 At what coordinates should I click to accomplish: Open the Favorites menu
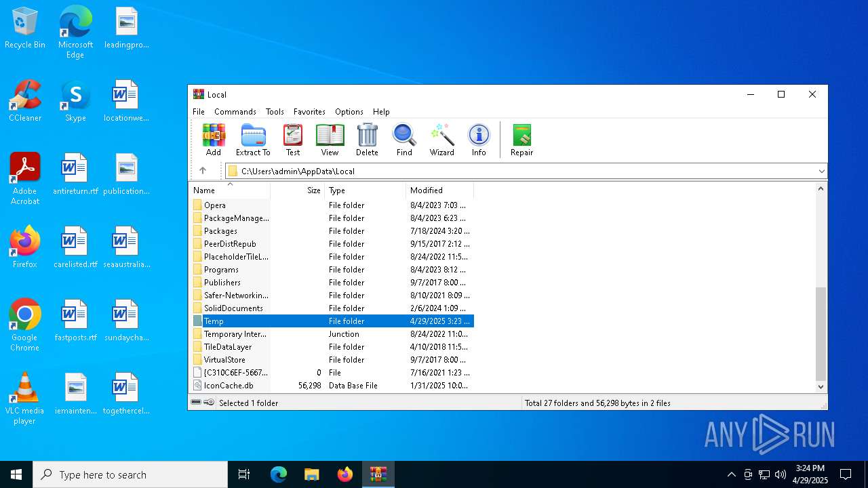pyautogui.click(x=309, y=112)
